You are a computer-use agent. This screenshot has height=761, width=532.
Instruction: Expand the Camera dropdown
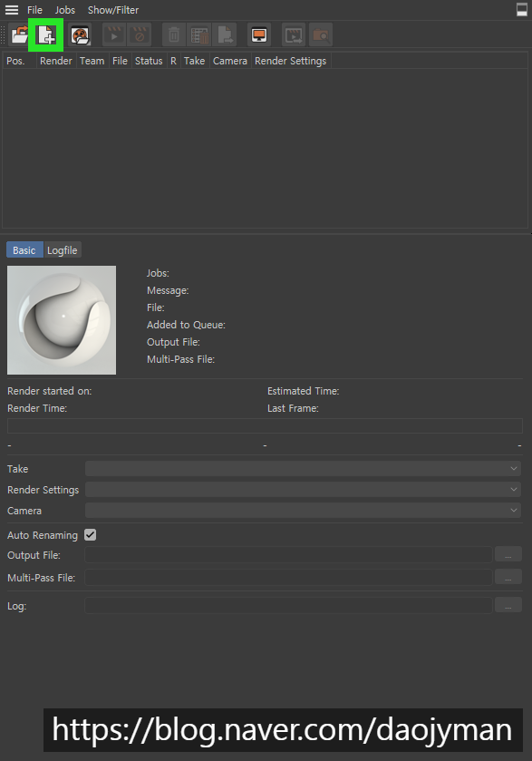pos(303,510)
